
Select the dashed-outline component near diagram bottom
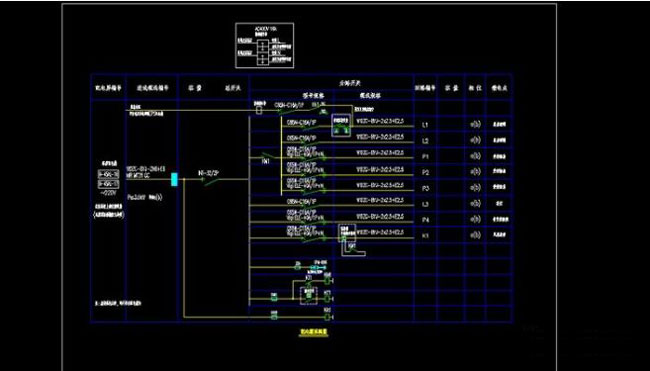click(x=309, y=295)
